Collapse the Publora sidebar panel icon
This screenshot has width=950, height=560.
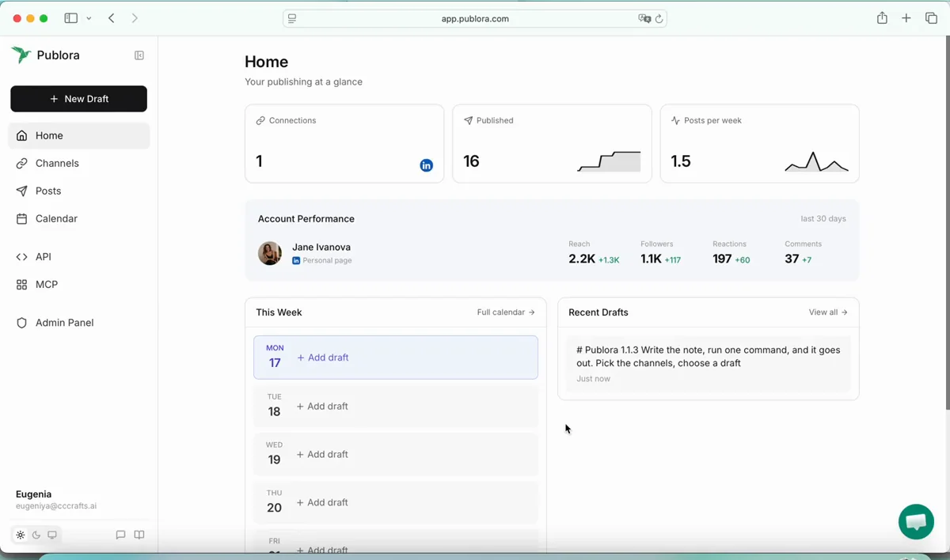139,55
